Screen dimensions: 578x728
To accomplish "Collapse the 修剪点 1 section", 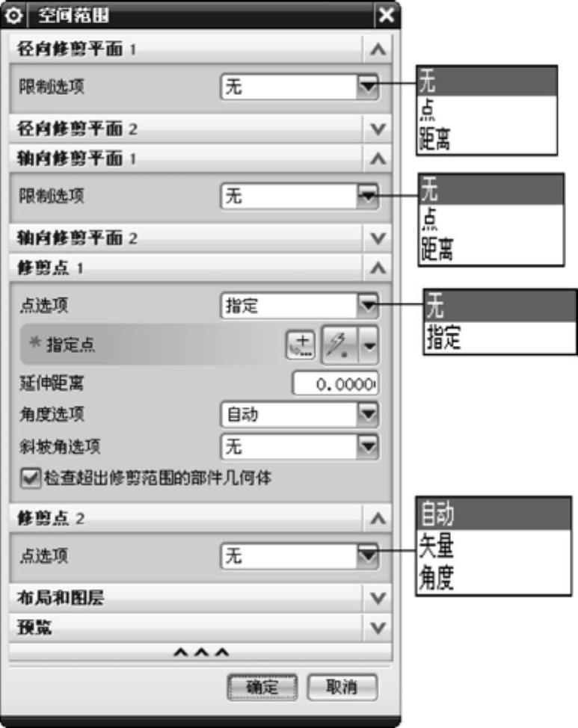I will pyautogui.click(x=378, y=268).
